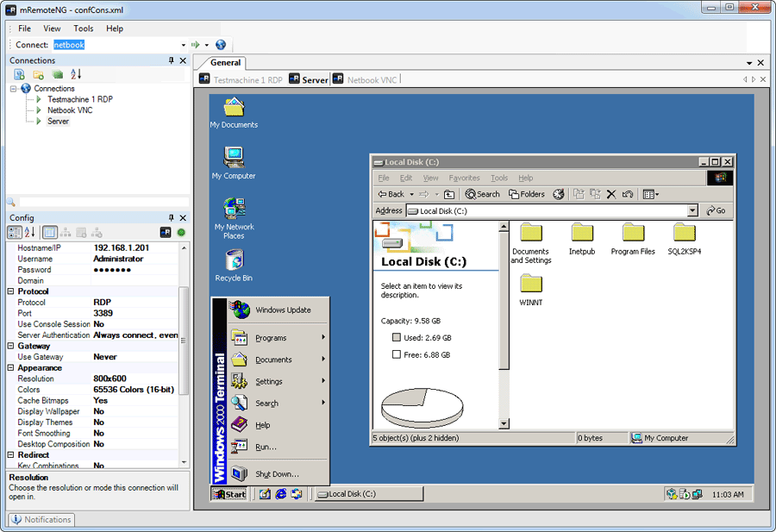The height and width of the screenshot is (532, 776).
Task: Switch Config panel to categorized view icon
Action: pyautogui.click(x=14, y=231)
